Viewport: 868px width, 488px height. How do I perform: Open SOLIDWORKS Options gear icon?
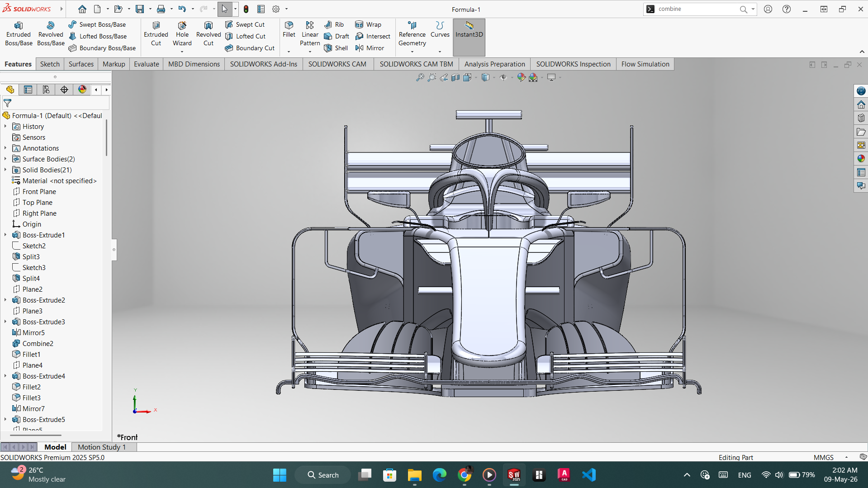[276, 9]
